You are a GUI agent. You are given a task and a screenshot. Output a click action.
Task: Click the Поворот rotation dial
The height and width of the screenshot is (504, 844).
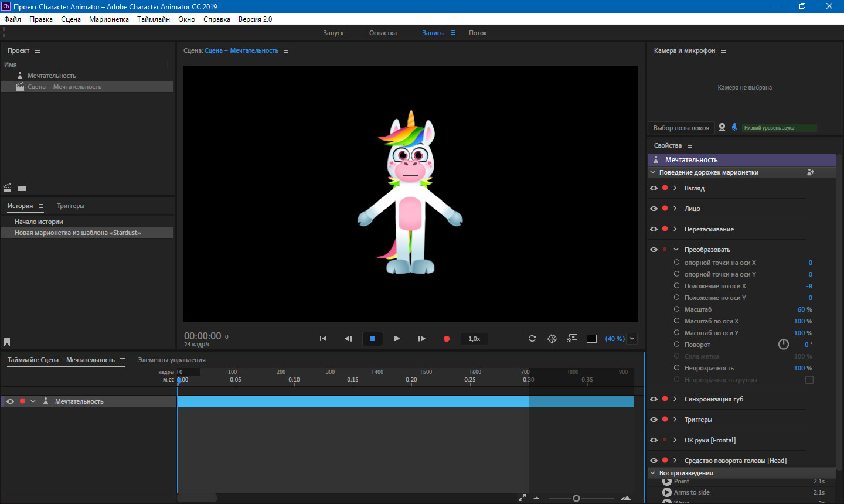784,345
